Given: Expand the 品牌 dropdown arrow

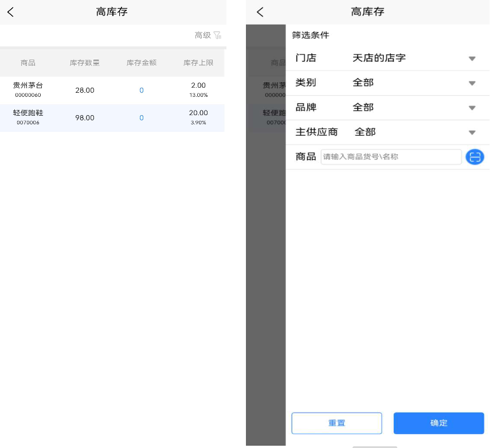Looking at the screenshot, I should 472,108.
